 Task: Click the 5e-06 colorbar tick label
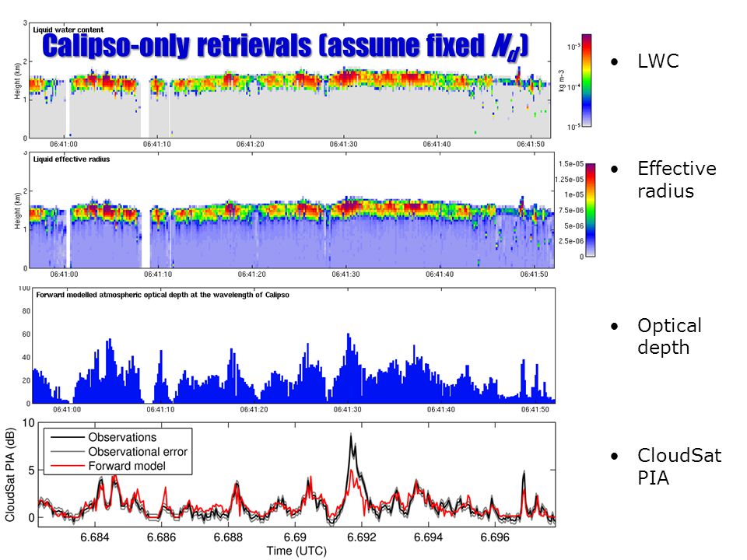pos(573,226)
